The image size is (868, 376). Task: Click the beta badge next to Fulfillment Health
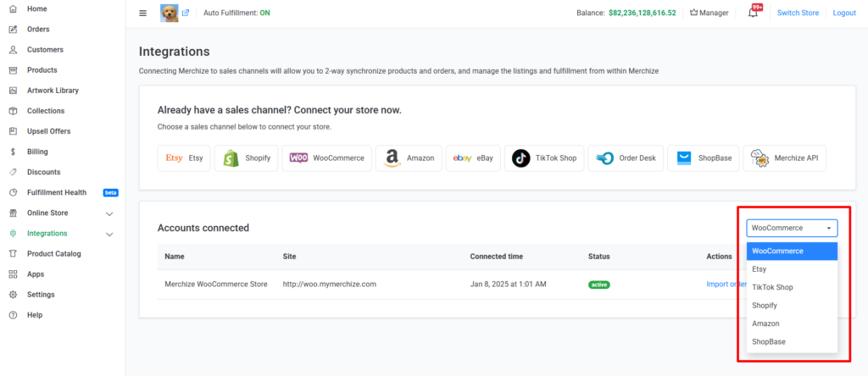click(x=111, y=193)
